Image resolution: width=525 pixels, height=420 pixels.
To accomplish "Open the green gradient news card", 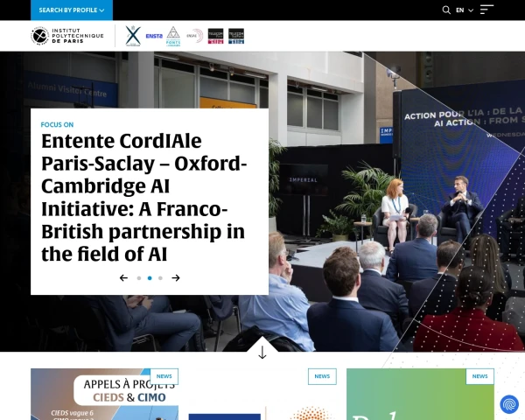I will click(x=420, y=395).
